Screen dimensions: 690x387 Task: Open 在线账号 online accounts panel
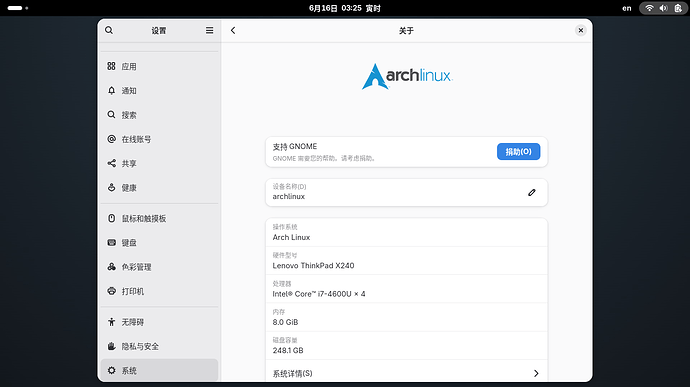click(x=159, y=139)
